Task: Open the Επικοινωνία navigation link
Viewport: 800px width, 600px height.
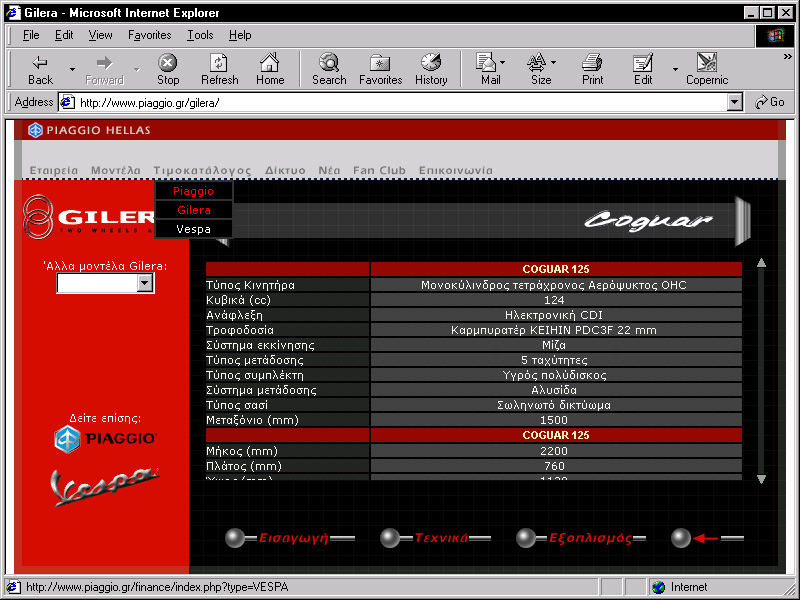Action: coord(456,170)
